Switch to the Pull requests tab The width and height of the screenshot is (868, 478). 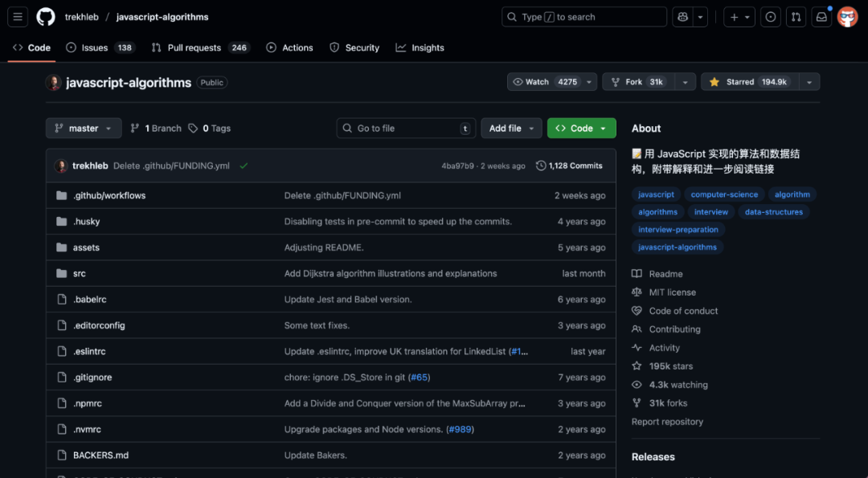pos(201,48)
